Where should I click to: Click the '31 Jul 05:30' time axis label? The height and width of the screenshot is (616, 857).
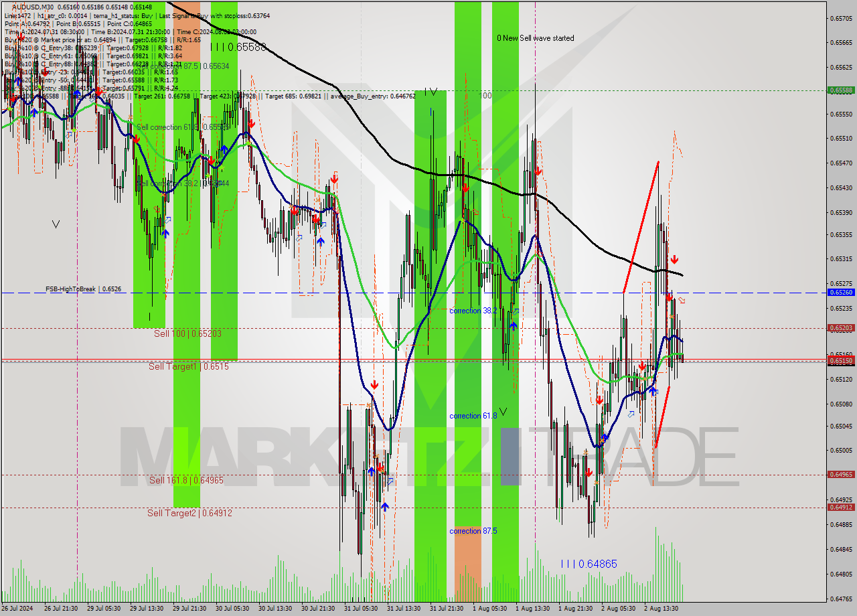click(x=361, y=609)
